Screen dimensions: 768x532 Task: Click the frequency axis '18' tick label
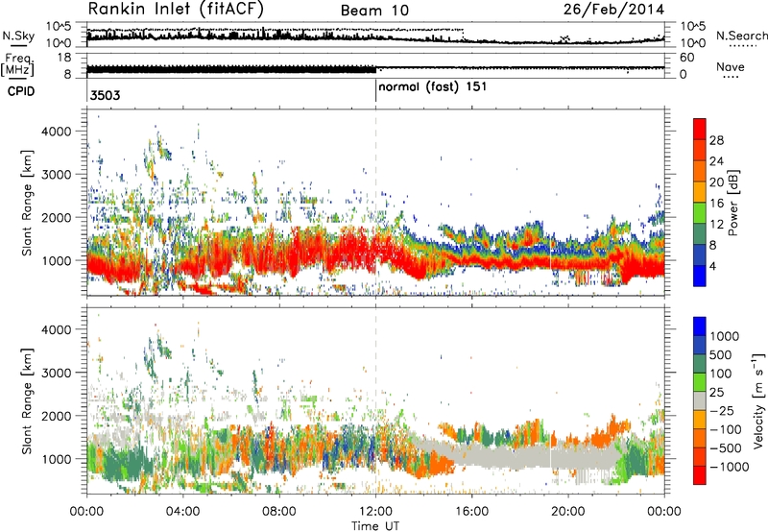point(64,58)
